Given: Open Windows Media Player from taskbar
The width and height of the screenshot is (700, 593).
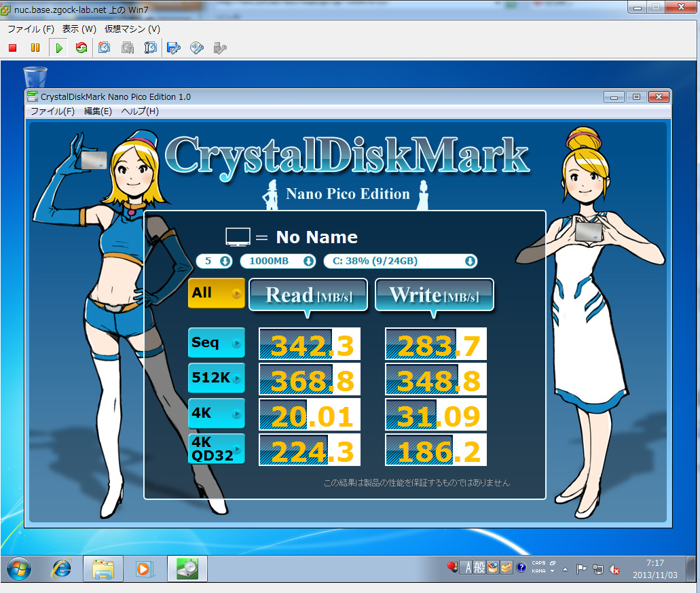Looking at the screenshot, I should click(x=144, y=569).
